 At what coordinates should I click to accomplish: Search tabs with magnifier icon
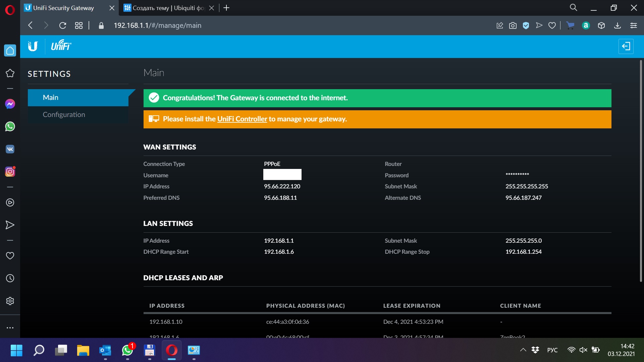574,8
